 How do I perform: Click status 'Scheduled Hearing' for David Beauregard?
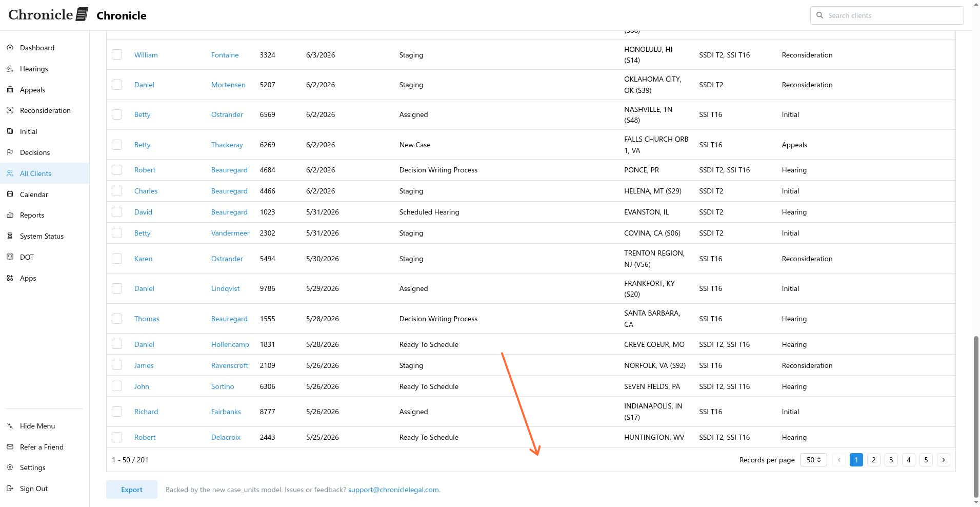[429, 212]
